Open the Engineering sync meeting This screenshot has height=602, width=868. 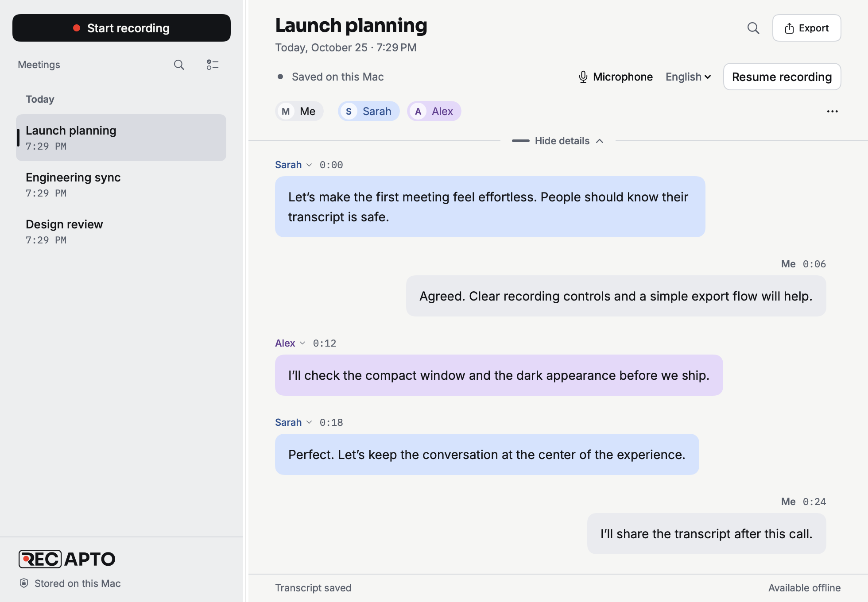(121, 185)
